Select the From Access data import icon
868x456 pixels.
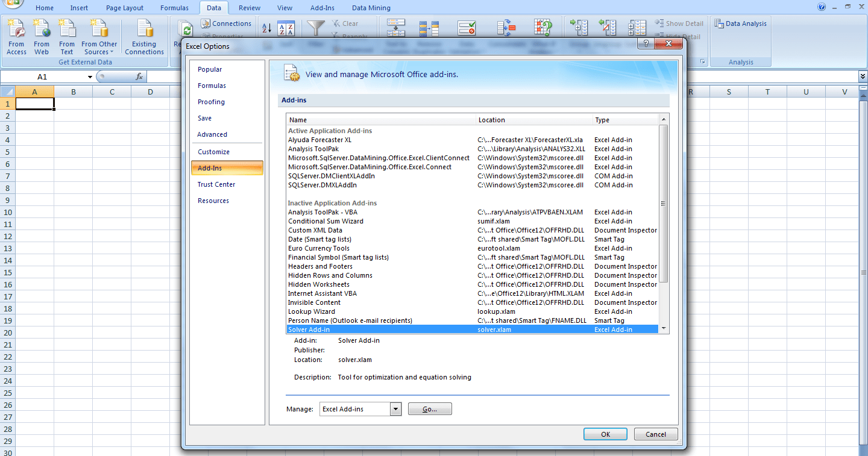point(16,36)
